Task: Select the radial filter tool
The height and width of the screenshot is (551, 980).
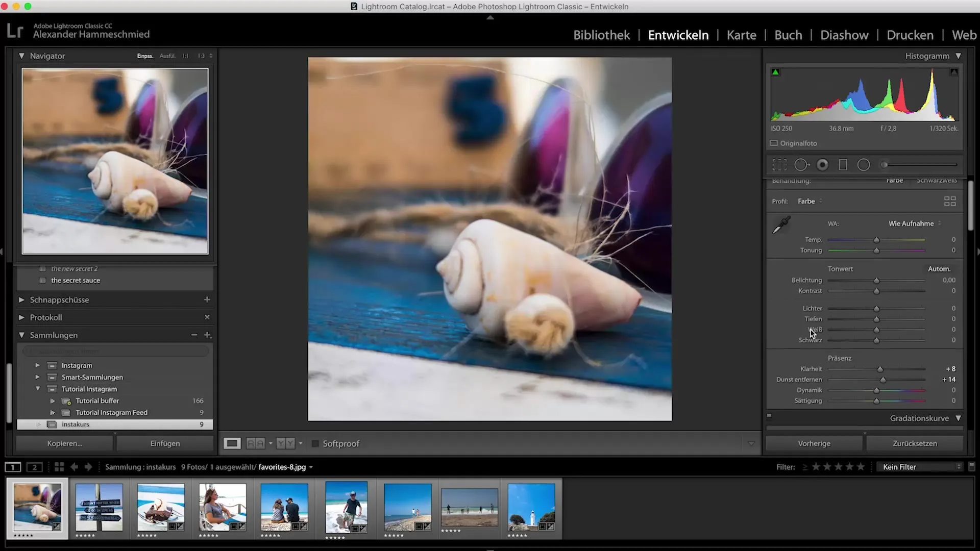Action: [864, 165]
